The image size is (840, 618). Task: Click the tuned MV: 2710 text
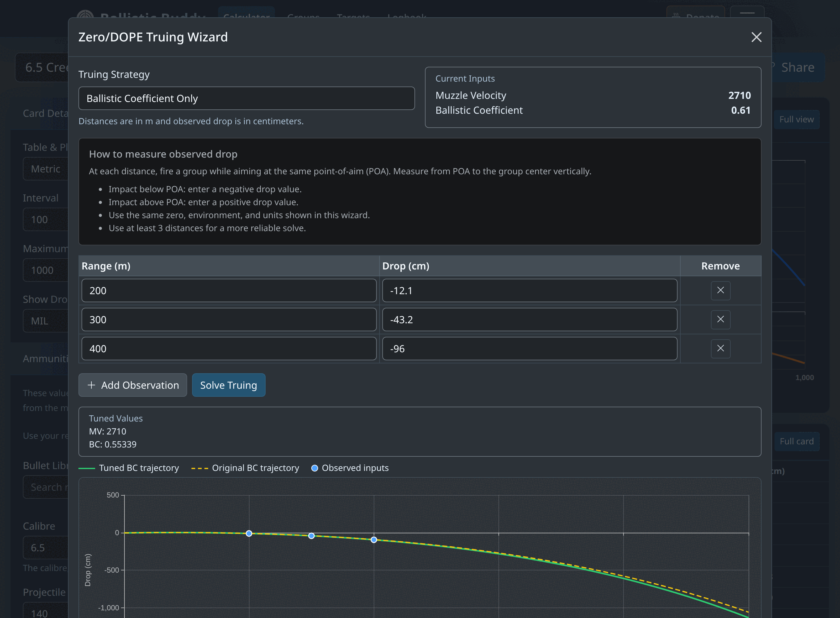[108, 431]
